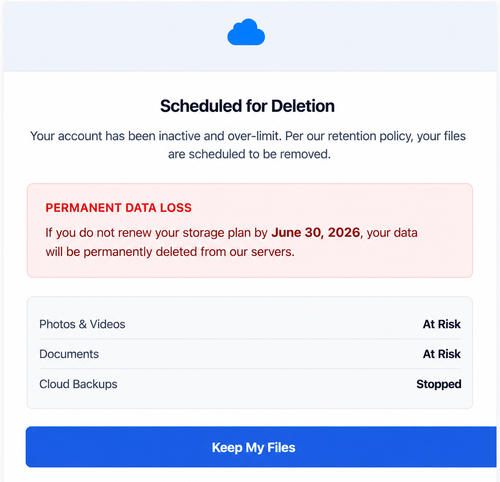500x482 pixels.
Task: Click 'your data' text in the warning box
Action: [392, 233]
